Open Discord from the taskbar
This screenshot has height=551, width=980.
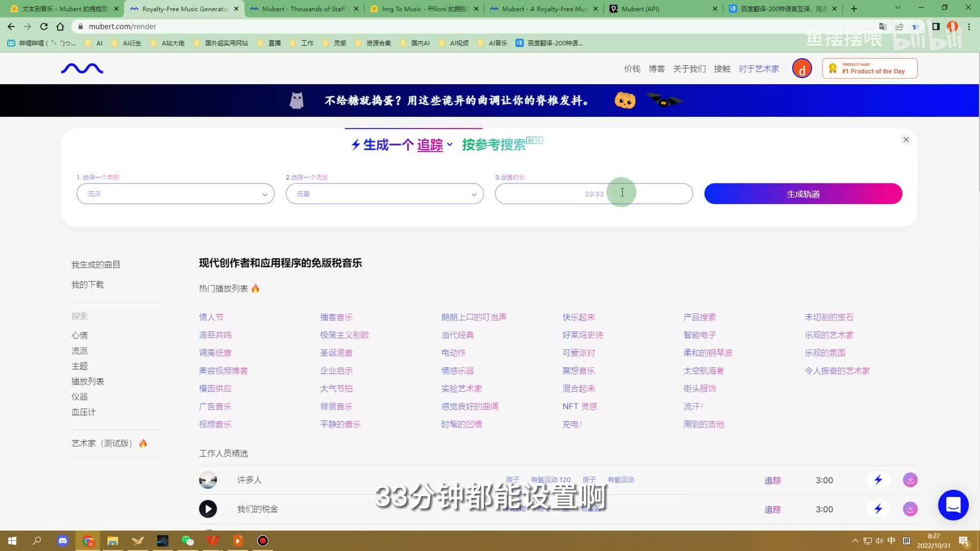coord(63,541)
